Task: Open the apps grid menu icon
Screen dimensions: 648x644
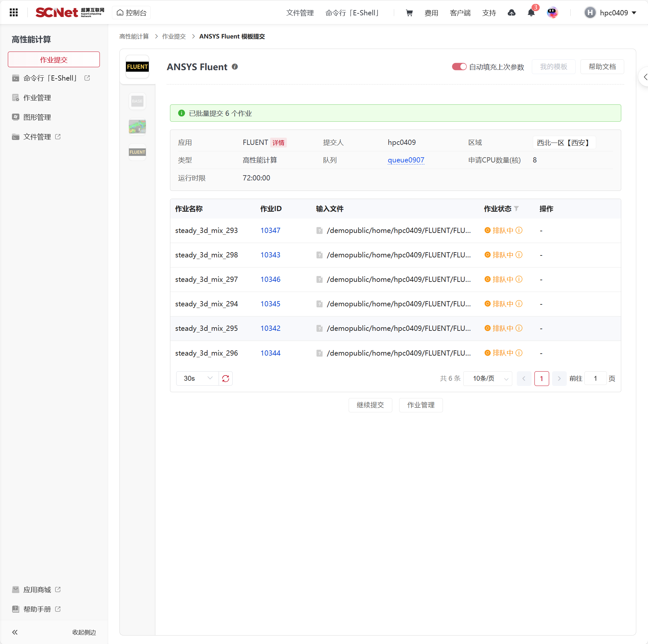Action: [x=14, y=13]
